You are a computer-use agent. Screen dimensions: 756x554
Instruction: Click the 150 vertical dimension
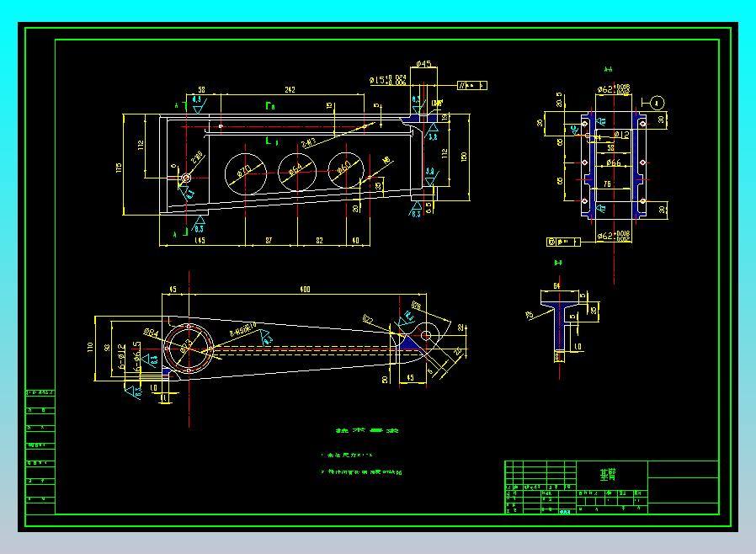coord(464,157)
